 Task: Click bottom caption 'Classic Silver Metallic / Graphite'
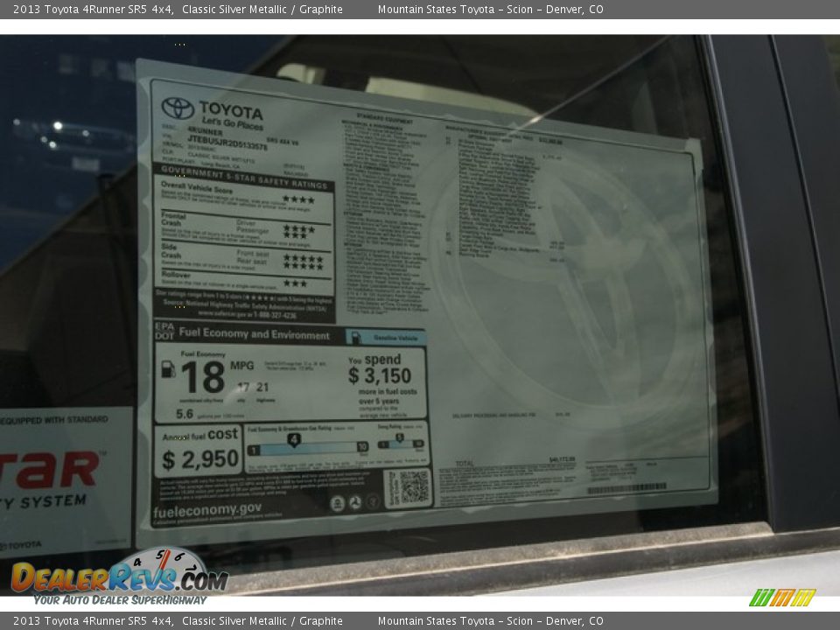tap(262, 621)
